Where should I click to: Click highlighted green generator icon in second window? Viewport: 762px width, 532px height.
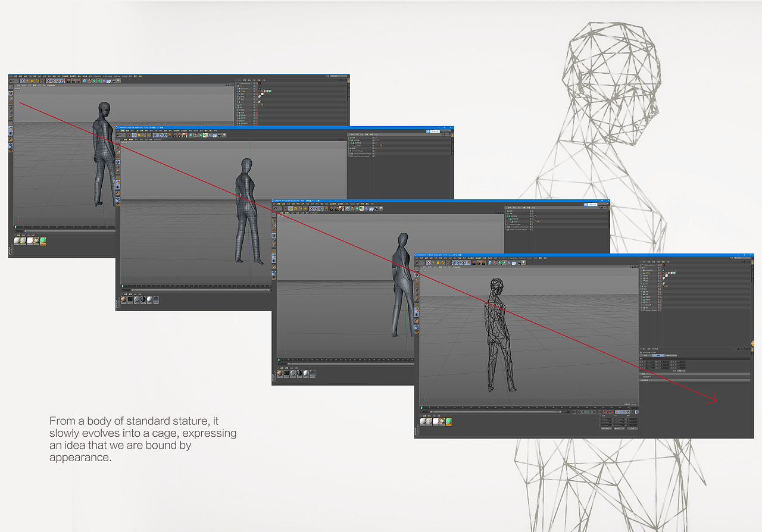205,135
